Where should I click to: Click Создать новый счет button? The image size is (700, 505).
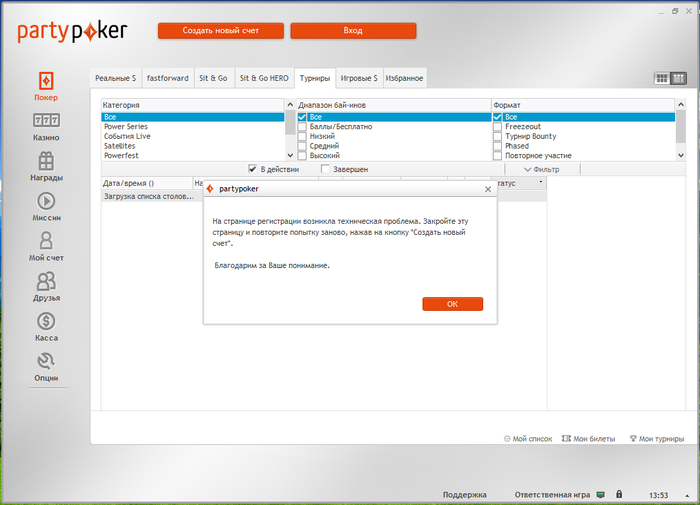pyautogui.click(x=221, y=31)
